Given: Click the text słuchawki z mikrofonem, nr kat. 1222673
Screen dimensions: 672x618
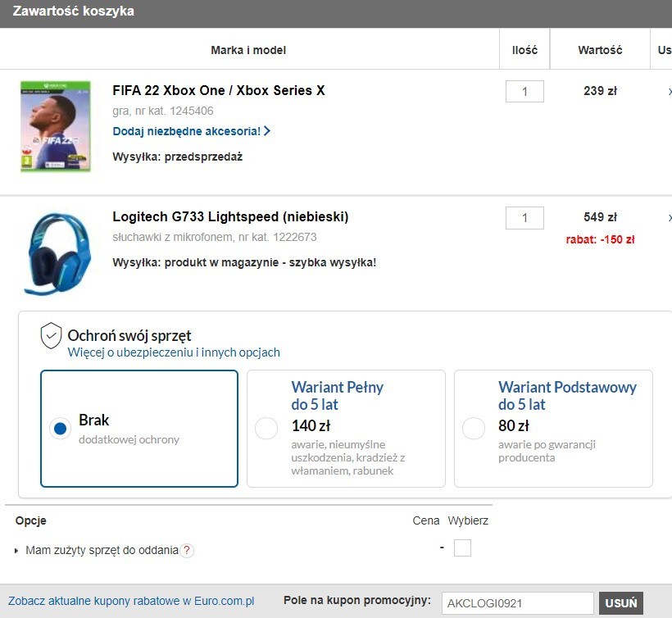Looking at the screenshot, I should click(x=214, y=237).
